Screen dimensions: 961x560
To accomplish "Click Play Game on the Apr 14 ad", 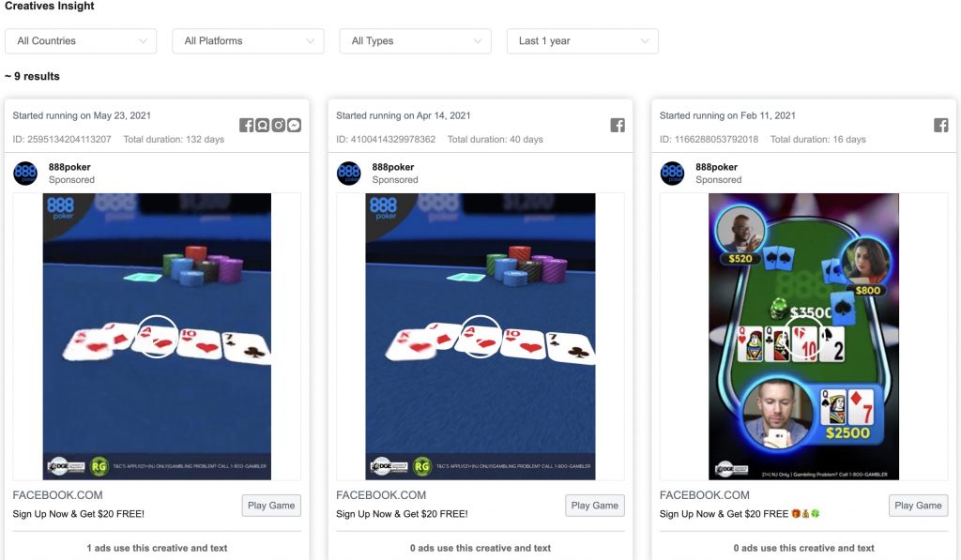I will (x=594, y=506).
